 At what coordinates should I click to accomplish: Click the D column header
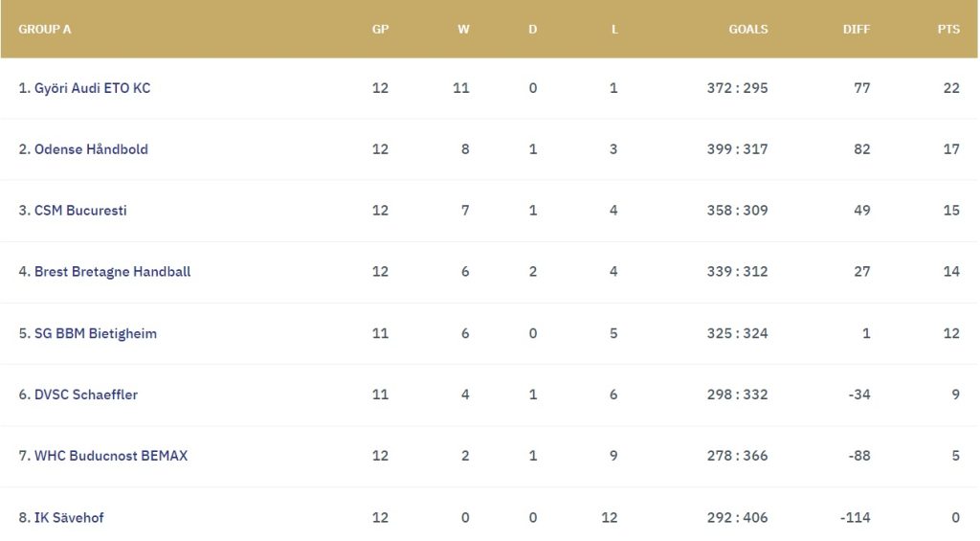tap(533, 29)
